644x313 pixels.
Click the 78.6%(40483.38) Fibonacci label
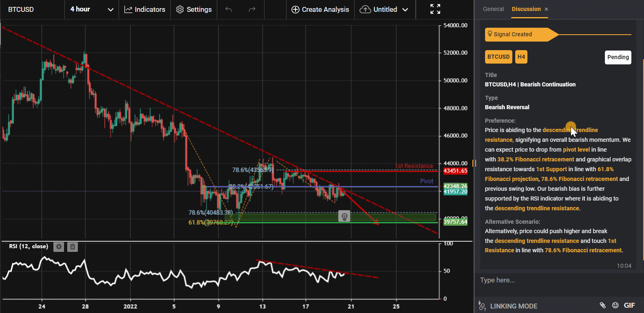(210, 212)
